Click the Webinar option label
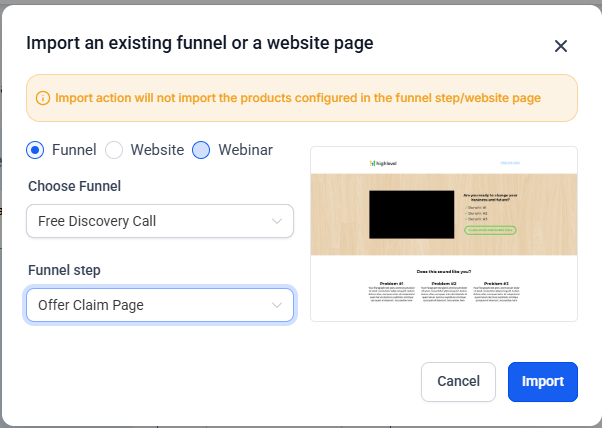602x428 pixels. pos(245,150)
